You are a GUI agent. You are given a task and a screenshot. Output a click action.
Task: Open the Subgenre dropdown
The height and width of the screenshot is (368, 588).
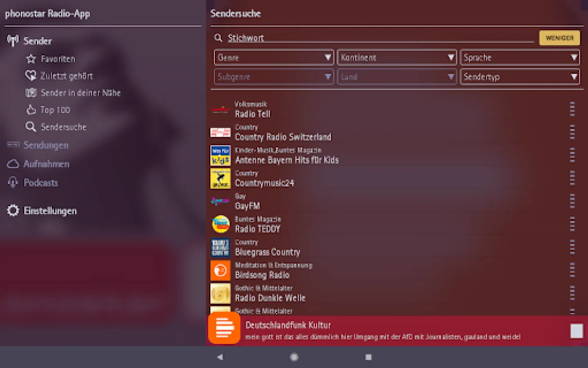pos(274,76)
